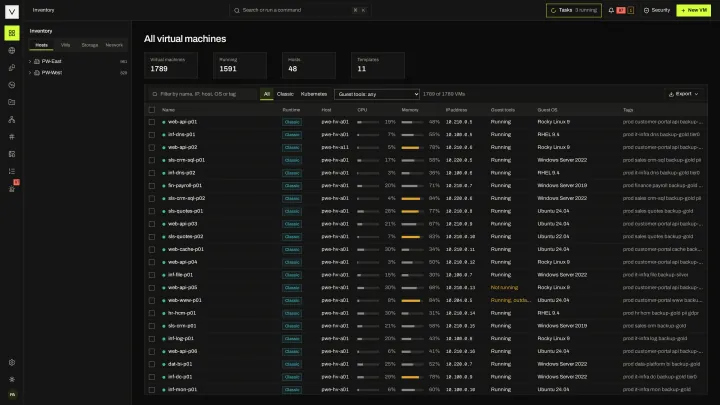Check the inf-file-p01 row checkbox
The width and height of the screenshot is (720, 405).
pos(152,275)
